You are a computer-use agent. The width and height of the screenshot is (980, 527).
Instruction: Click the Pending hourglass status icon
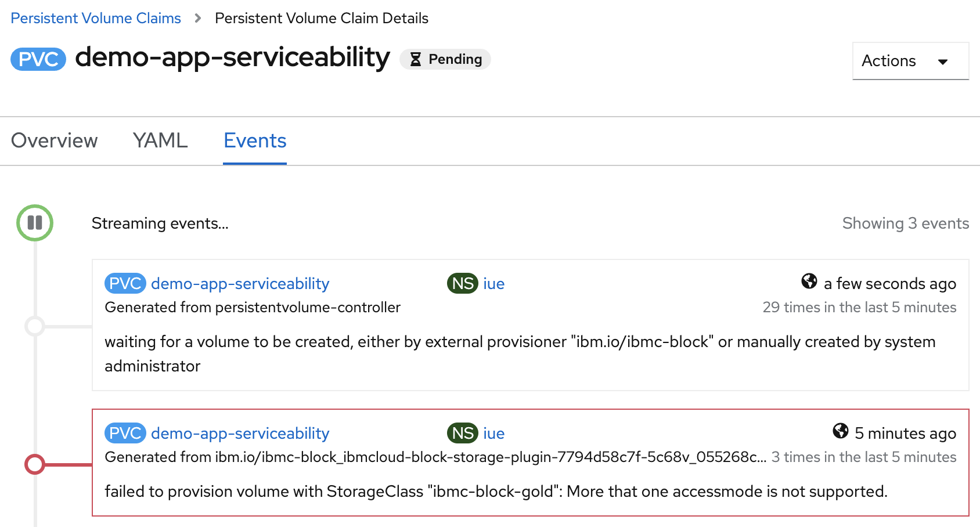click(416, 59)
